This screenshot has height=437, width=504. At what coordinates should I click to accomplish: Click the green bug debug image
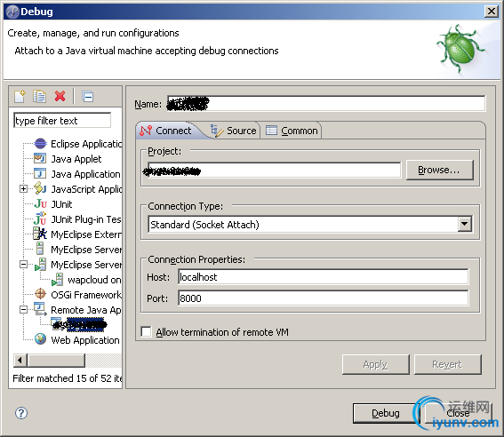(x=460, y=48)
